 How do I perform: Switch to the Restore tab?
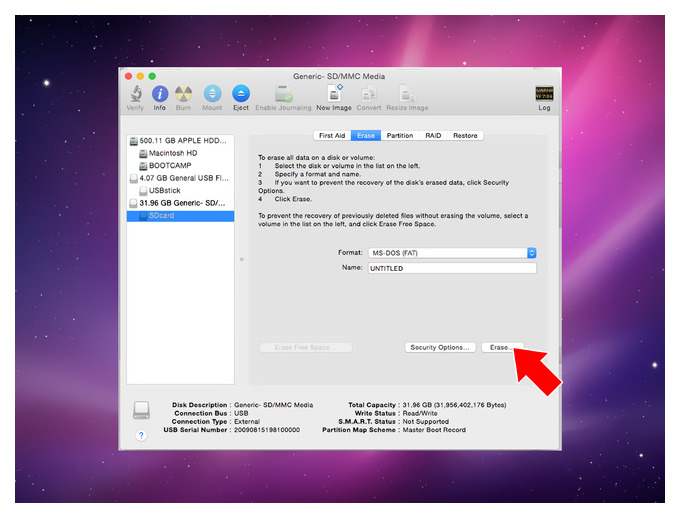[x=465, y=136]
